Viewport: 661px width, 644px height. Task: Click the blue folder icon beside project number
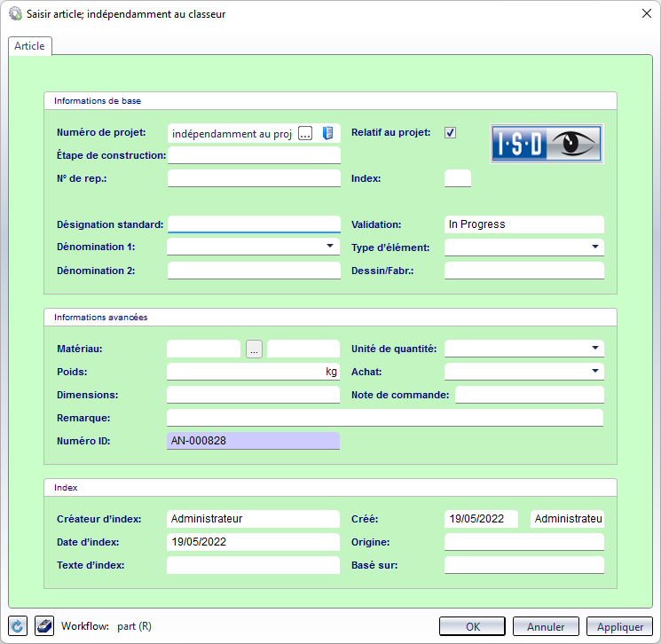click(x=327, y=133)
